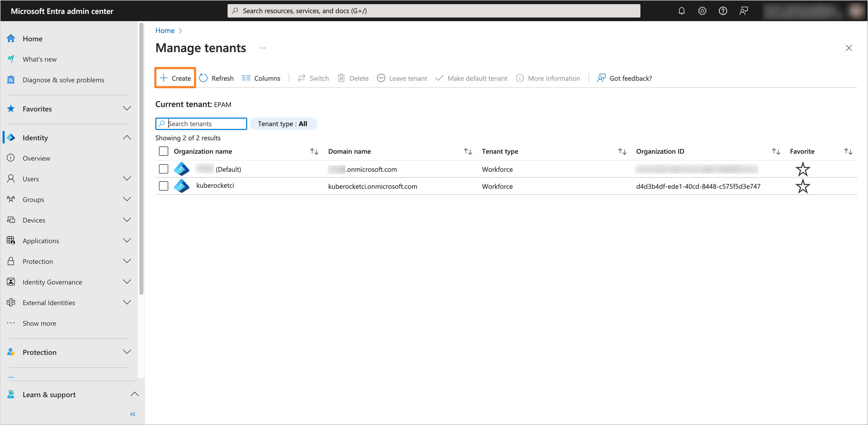Check the kuberocketci tenant row checkbox
868x425 pixels.
pyautogui.click(x=163, y=186)
